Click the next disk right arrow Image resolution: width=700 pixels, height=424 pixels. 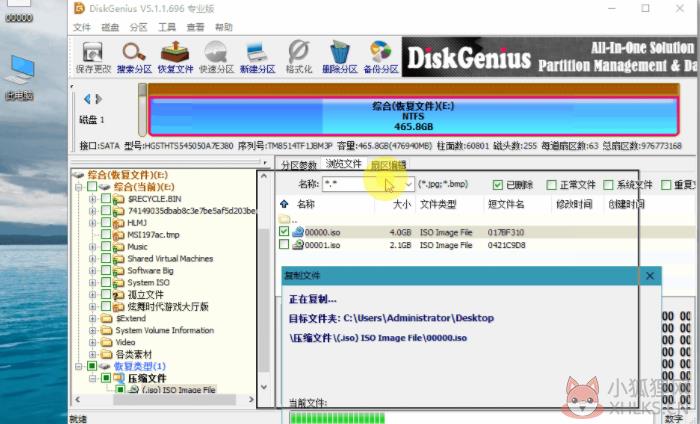(x=99, y=99)
